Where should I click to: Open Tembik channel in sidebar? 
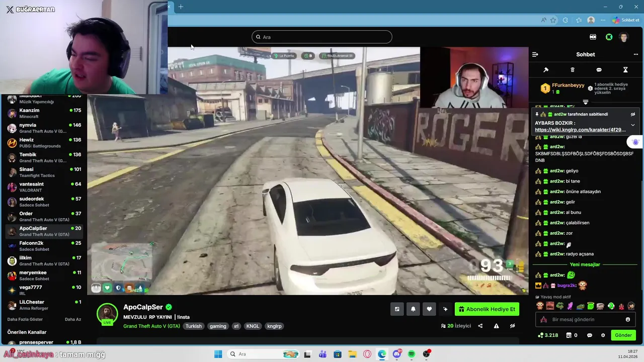[43, 157]
